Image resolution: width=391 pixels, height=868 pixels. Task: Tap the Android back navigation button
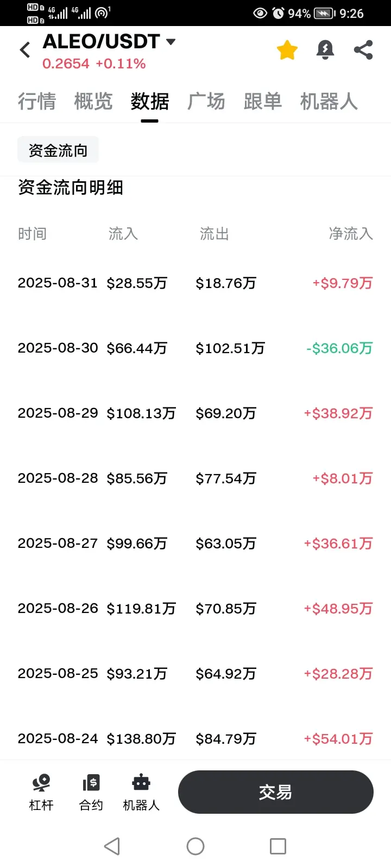(x=112, y=846)
